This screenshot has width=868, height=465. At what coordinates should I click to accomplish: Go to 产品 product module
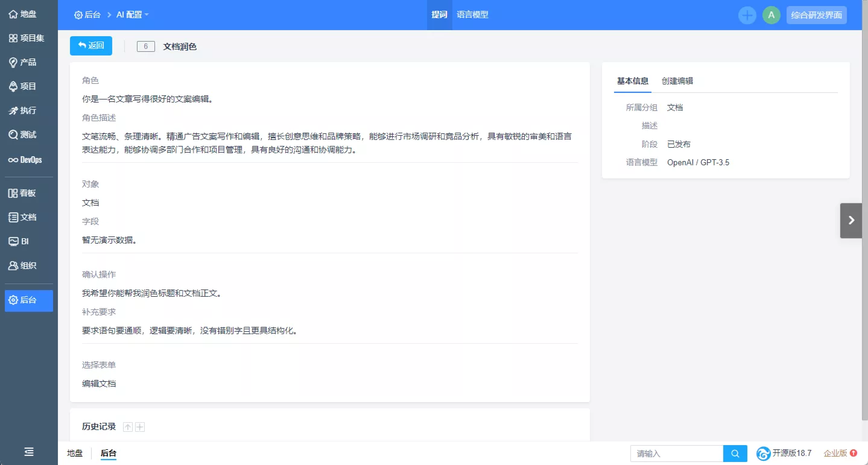(23, 62)
